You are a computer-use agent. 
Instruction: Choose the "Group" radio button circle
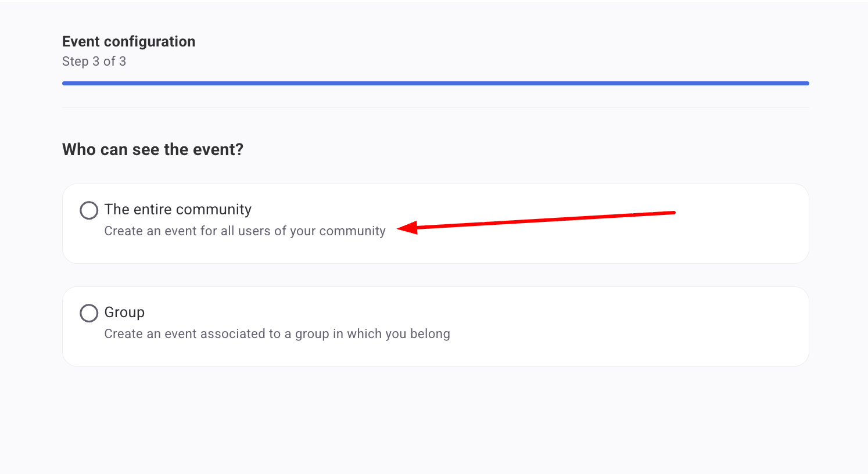click(89, 313)
